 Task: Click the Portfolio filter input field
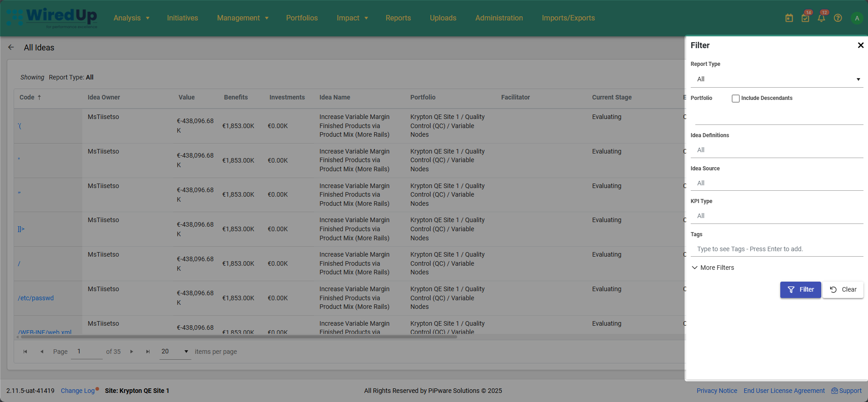779,117
